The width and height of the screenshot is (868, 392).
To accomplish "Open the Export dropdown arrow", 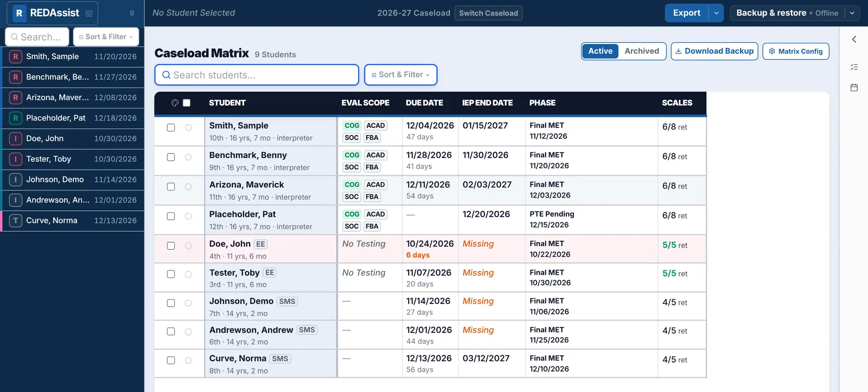I will pyautogui.click(x=717, y=13).
